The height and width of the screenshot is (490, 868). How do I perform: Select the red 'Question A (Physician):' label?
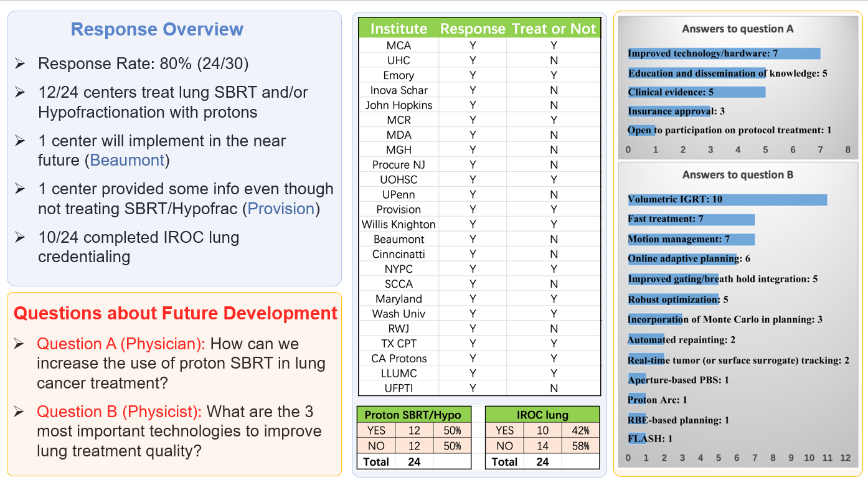pos(121,344)
